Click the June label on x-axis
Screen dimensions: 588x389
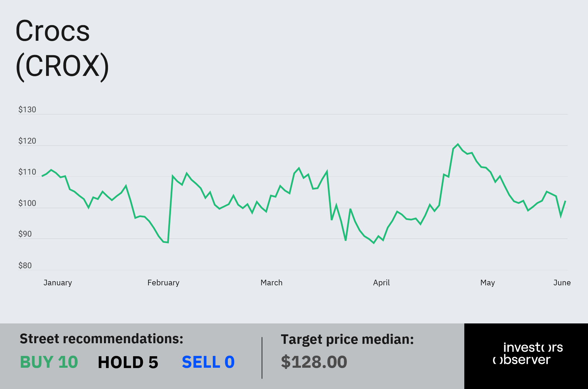562,283
